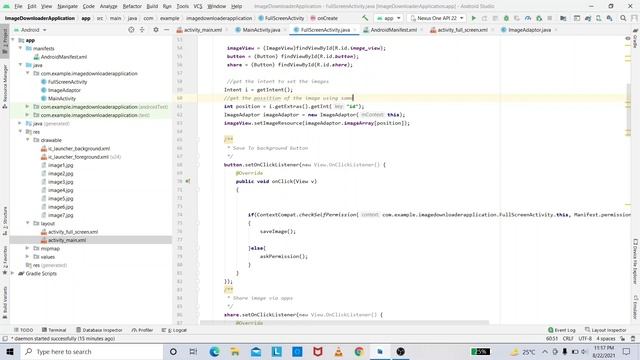Open the notifications action center icon
Viewport: 640px width, 360px height.
[627, 351]
